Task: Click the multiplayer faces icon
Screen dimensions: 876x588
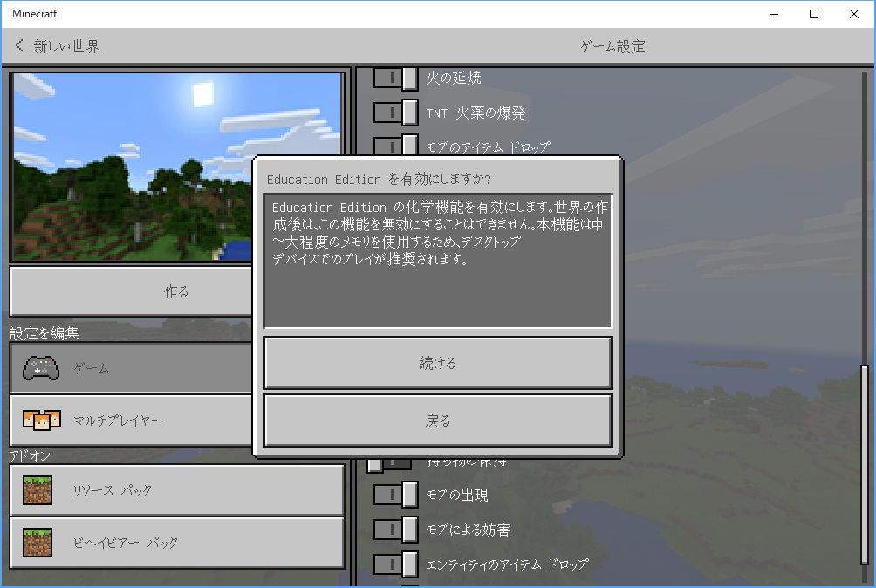Action: tap(42, 420)
